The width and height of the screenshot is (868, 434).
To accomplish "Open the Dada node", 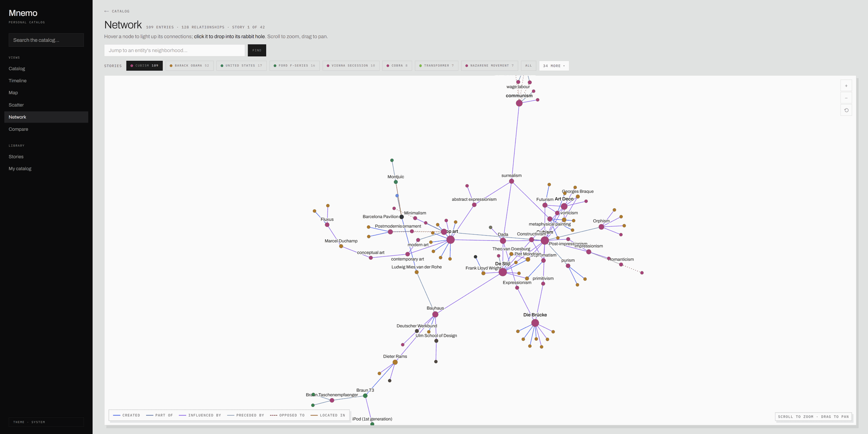I will point(503,241).
